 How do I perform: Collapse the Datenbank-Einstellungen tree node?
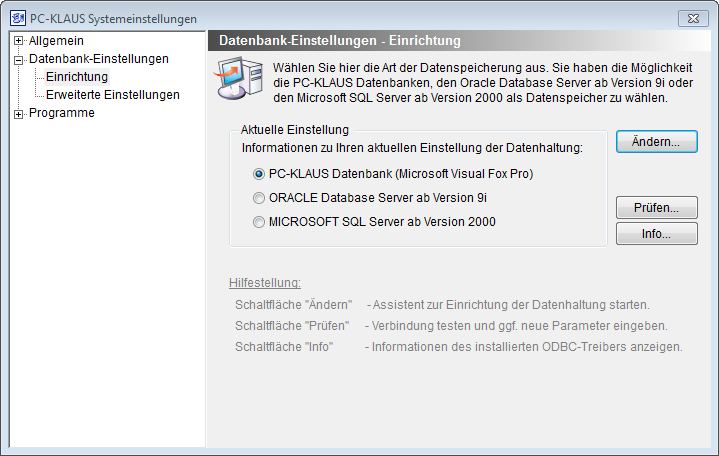[18, 59]
